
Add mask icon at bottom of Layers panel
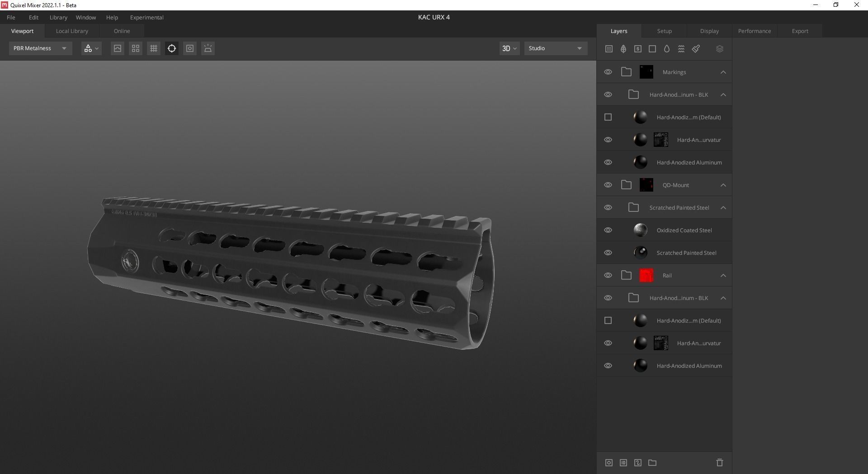pyautogui.click(x=609, y=463)
